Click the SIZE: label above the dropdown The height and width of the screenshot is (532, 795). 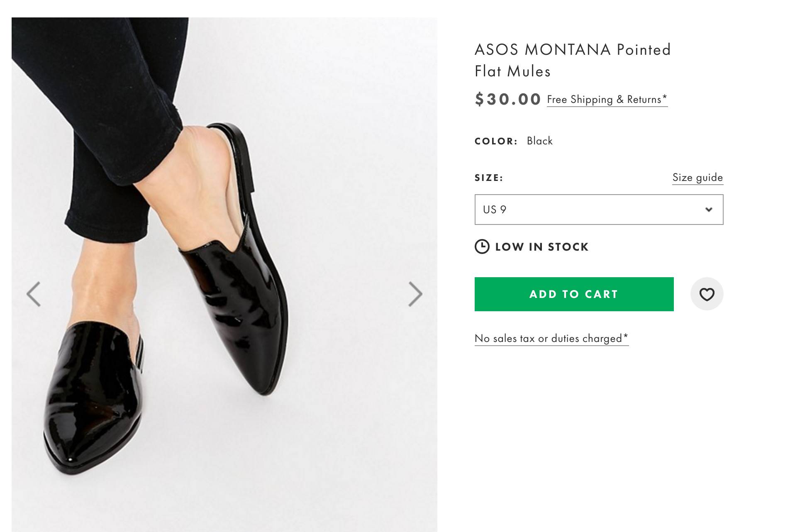coord(489,178)
